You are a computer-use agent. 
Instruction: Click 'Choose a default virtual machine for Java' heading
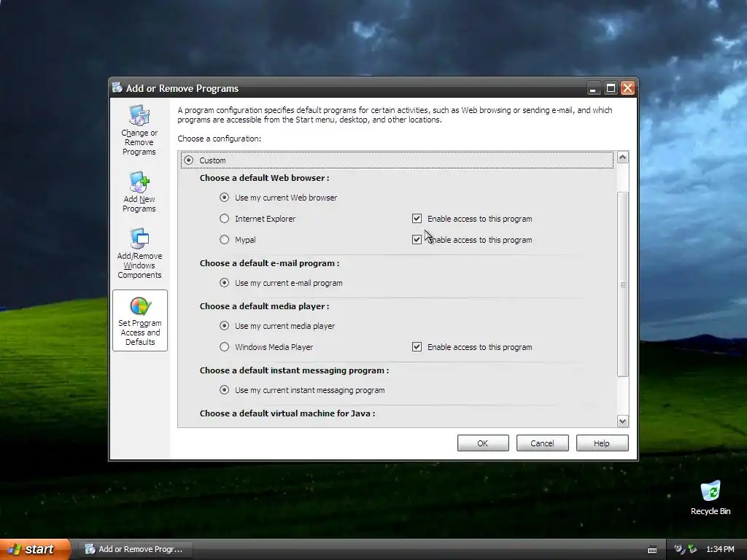pos(287,413)
